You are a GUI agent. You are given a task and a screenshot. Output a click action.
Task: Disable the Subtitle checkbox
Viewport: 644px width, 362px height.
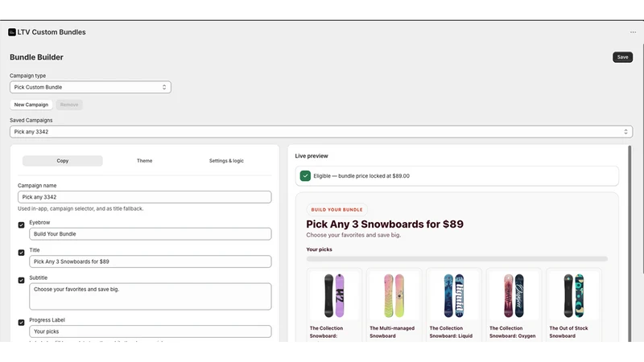coord(22,280)
